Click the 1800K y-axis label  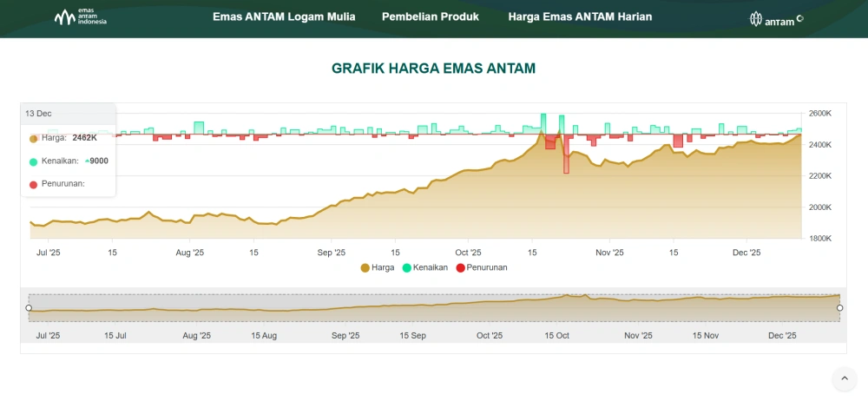click(x=820, y=239)
